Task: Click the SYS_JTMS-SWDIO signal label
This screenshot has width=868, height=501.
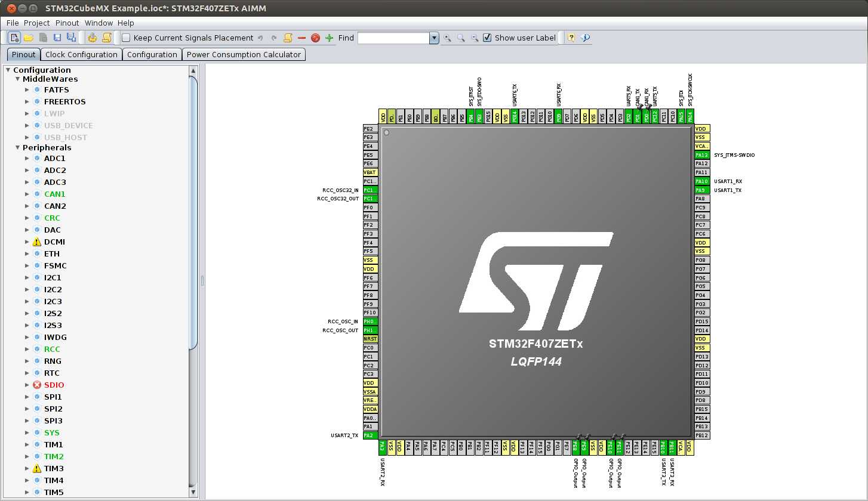Action: [x=734, y=155]
